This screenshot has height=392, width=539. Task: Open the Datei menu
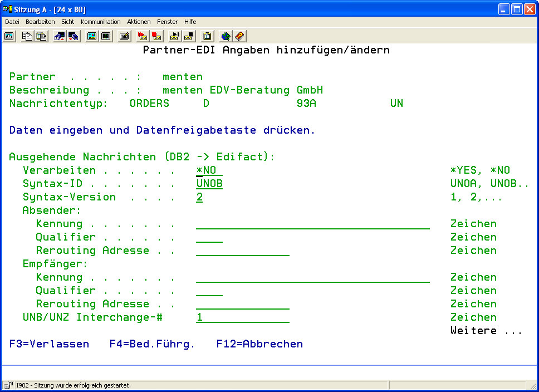[x=12, y=22]
